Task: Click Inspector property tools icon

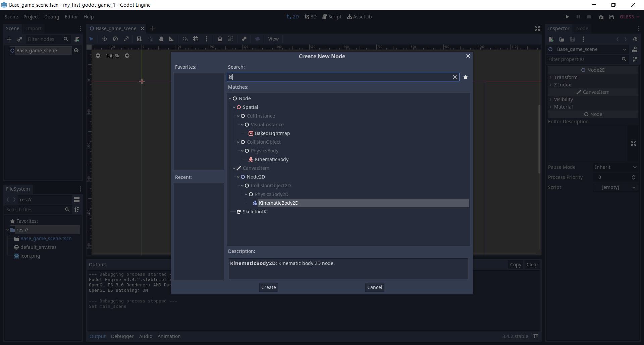Action: [635, 59]
